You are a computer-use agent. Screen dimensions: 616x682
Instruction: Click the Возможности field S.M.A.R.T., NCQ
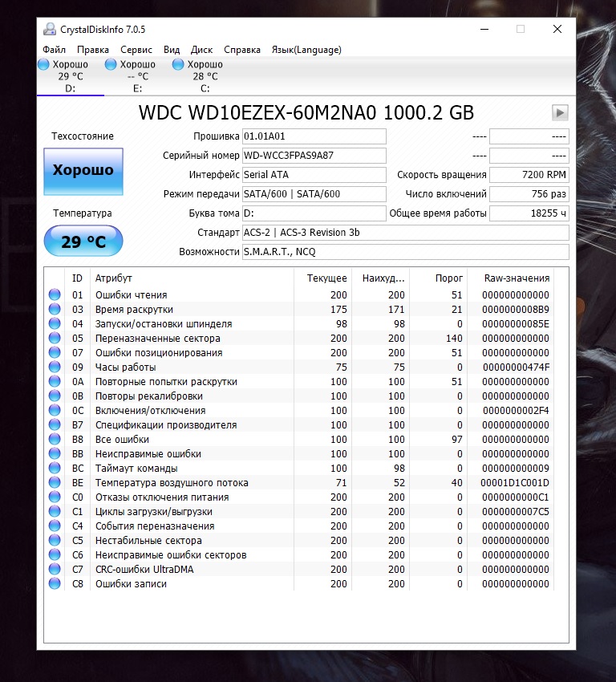click(405, 252)
